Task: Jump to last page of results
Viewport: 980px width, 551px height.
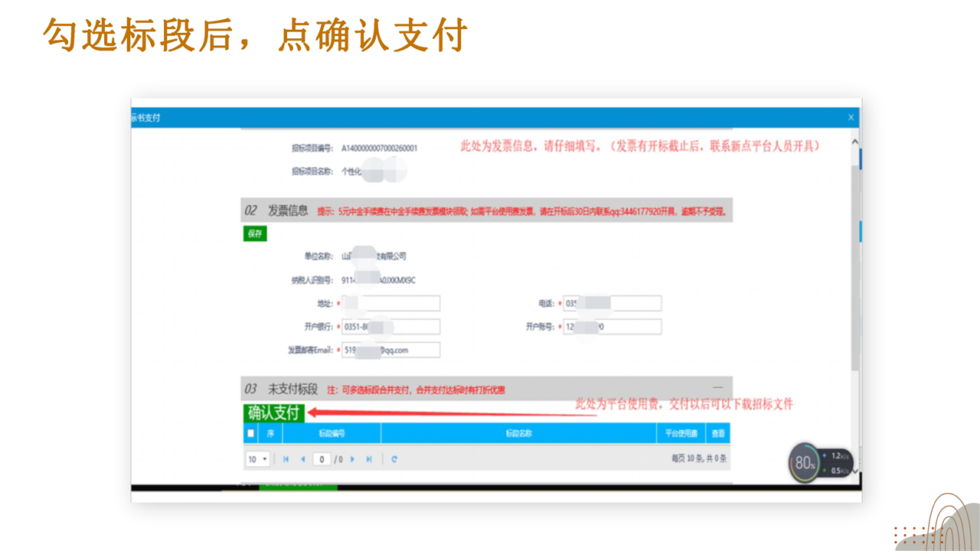Action: 369,459
